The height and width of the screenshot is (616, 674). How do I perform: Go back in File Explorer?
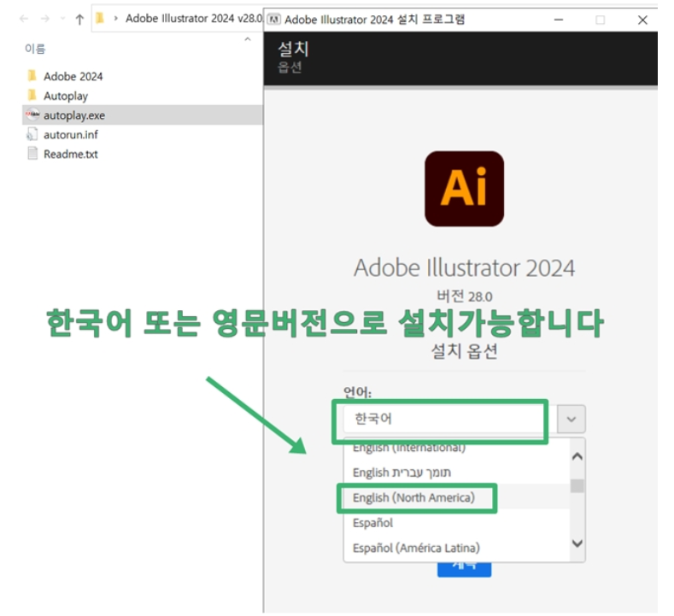(x=23, y=19)
